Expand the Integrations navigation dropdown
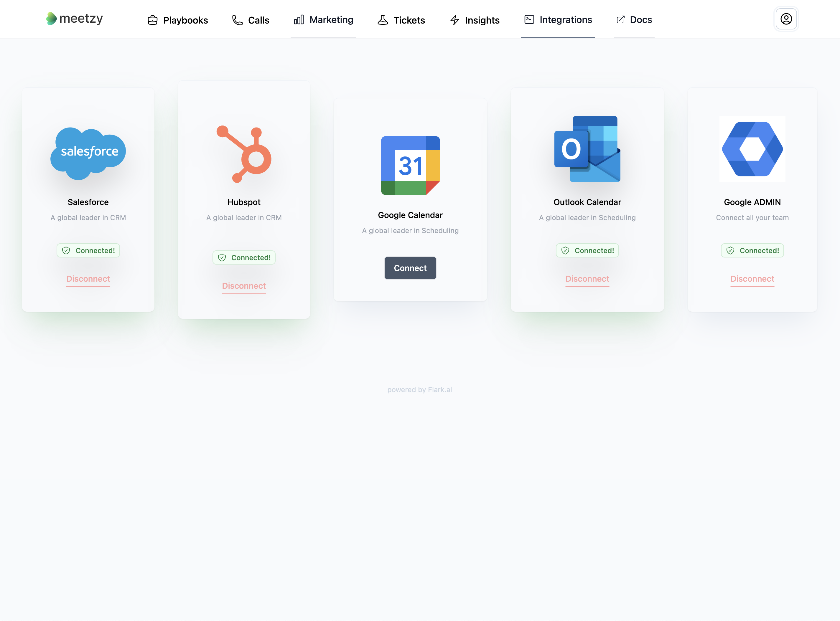840x621 pixels. click(x=557, y=19)
